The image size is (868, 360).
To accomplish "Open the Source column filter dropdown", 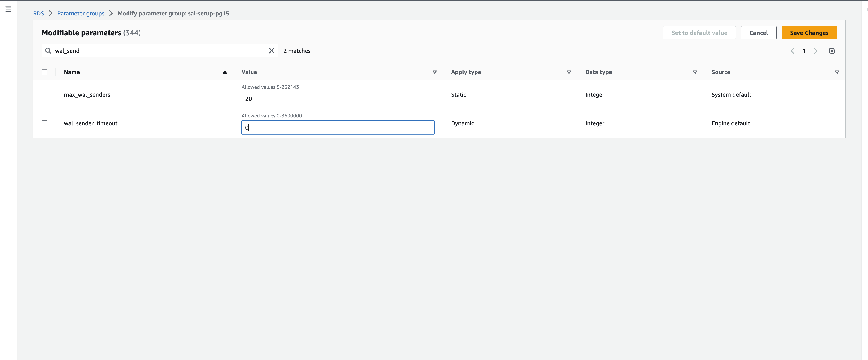I will (x=837, y=72).
